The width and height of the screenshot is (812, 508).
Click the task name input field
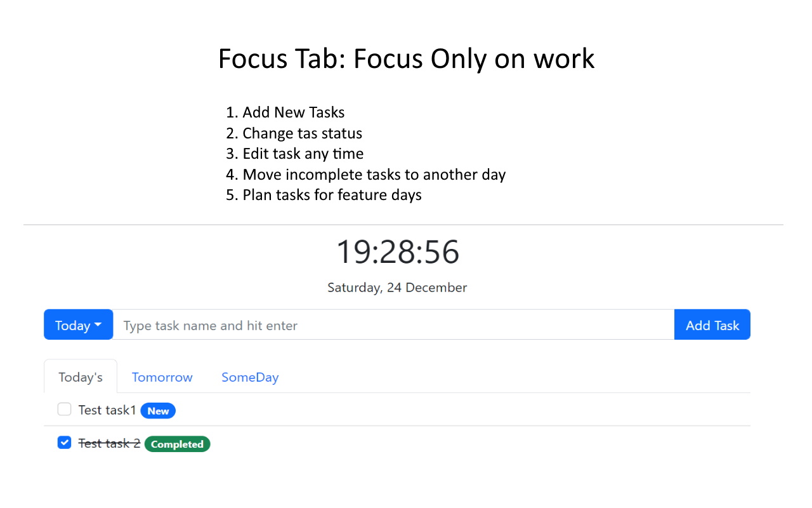click(393, 325)
